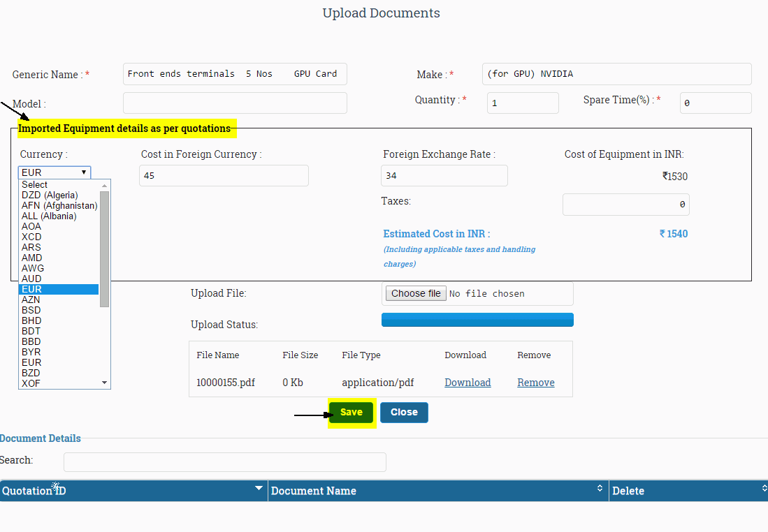
Task: Click the Foreign Exchange Rate field
Action: [x=444, y=176]
